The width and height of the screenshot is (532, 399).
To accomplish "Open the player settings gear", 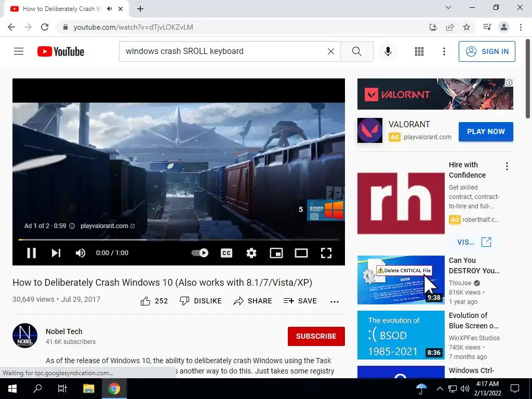I will 251,253.
